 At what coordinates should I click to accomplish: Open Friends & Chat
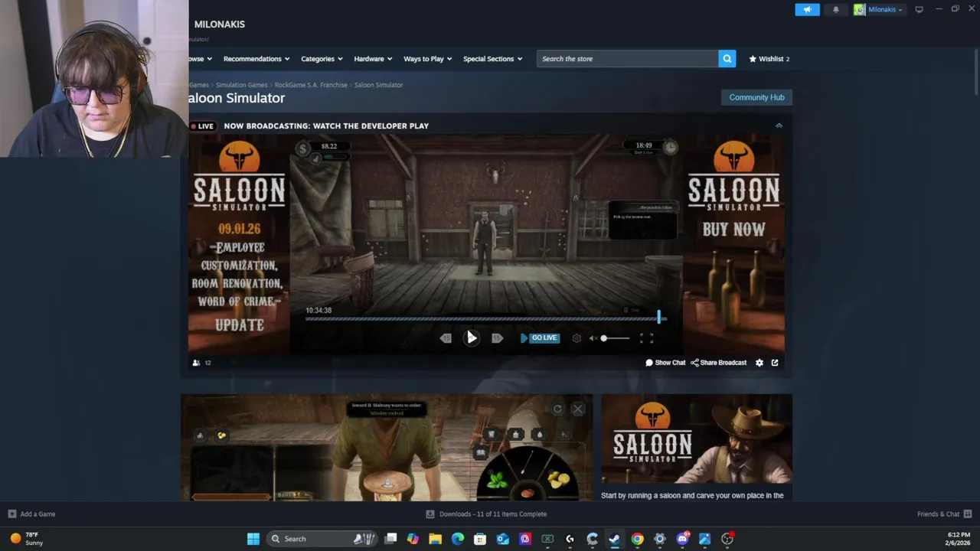click(944, 514)
